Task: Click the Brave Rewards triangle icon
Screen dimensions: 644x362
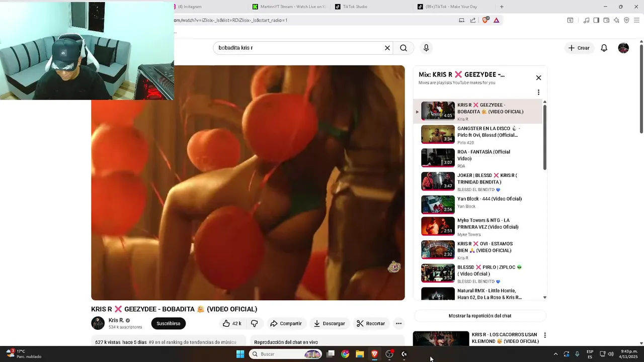Action: [x=496, y=20]
